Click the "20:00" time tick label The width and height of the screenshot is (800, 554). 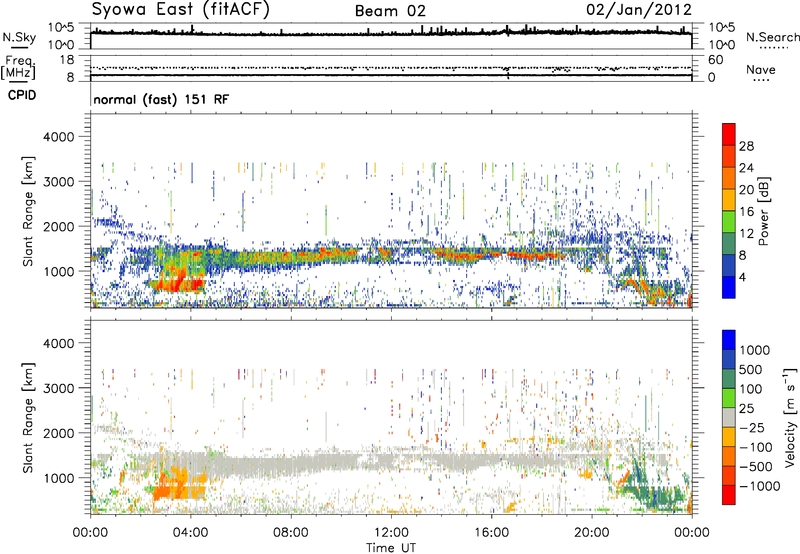click(591, 533)
